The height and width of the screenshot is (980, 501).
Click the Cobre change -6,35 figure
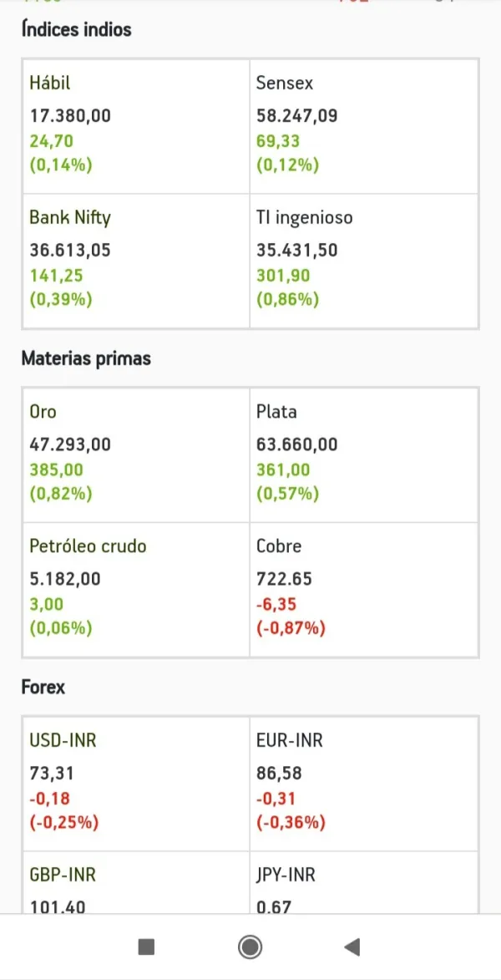click(276, 604)
